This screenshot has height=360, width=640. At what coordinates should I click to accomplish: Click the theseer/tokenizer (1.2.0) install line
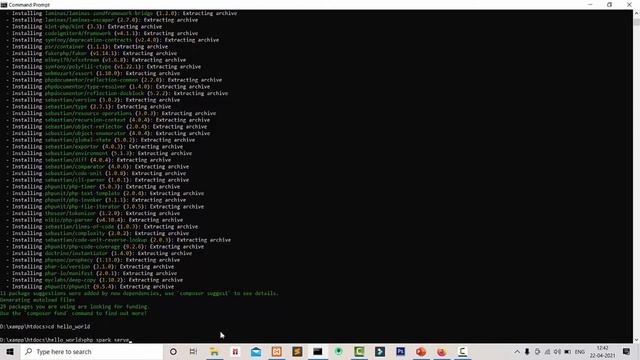coord(93,213)
